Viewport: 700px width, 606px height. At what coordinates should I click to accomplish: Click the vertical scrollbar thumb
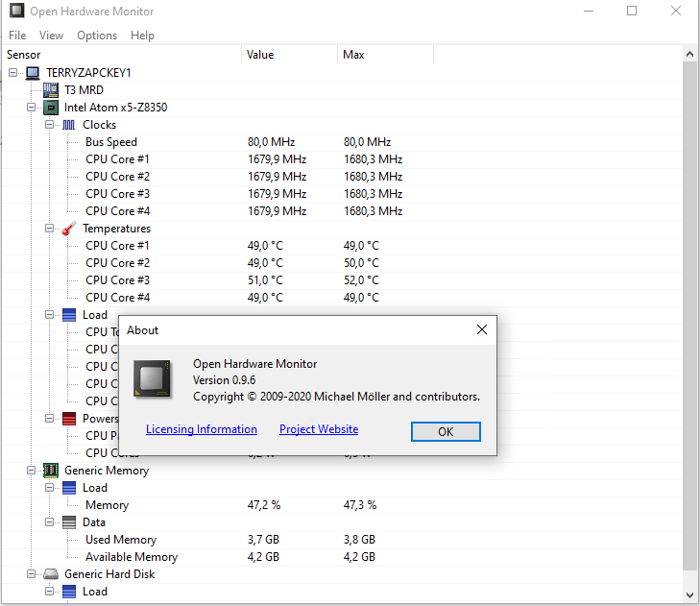pos(689,316)
